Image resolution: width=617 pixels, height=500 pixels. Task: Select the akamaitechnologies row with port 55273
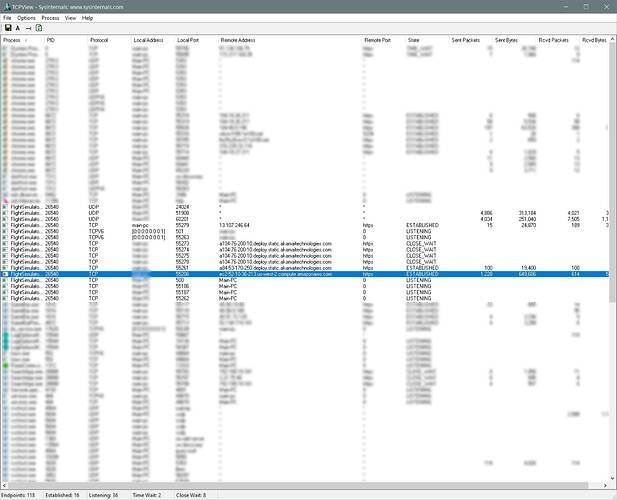coord(305,244)
